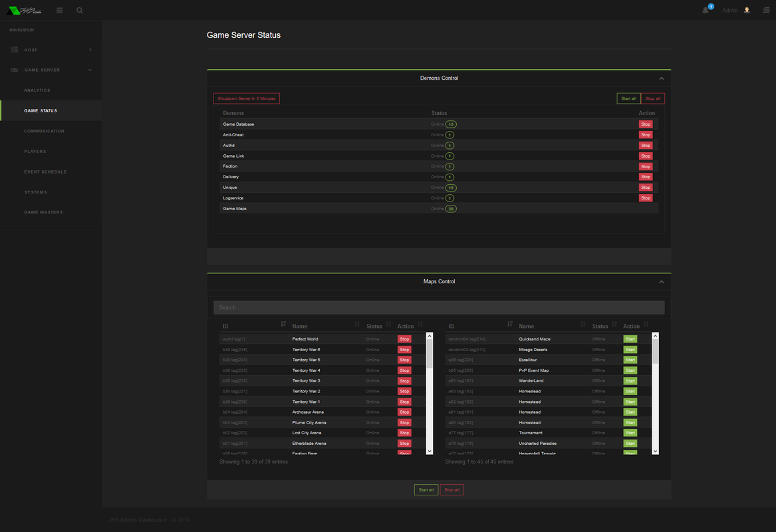Start the Mirage Deserts map
This screenshot has width=776, height=532.
[x=630, y=349]
